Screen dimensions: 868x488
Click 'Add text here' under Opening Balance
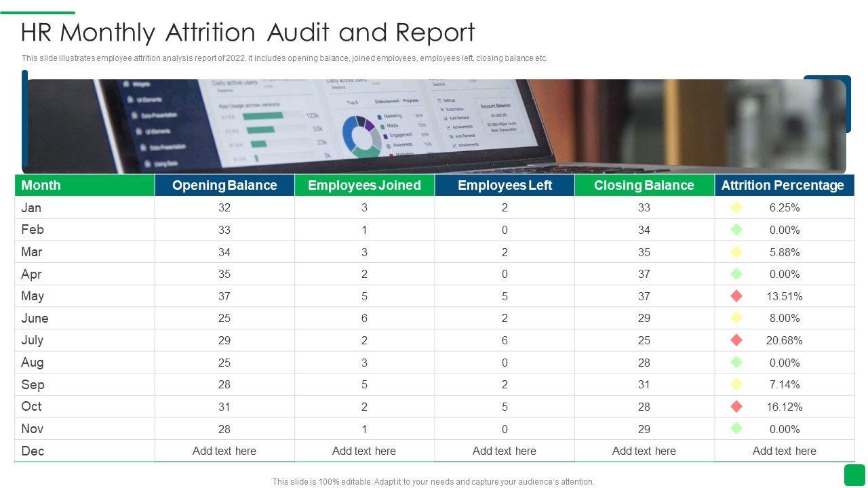pyautogui.click(x=224, y=451)
